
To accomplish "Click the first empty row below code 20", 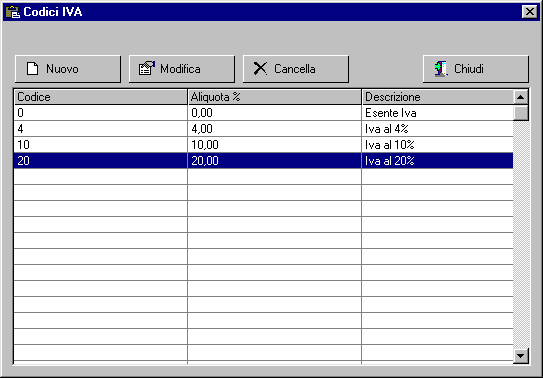I will point(264,177).
